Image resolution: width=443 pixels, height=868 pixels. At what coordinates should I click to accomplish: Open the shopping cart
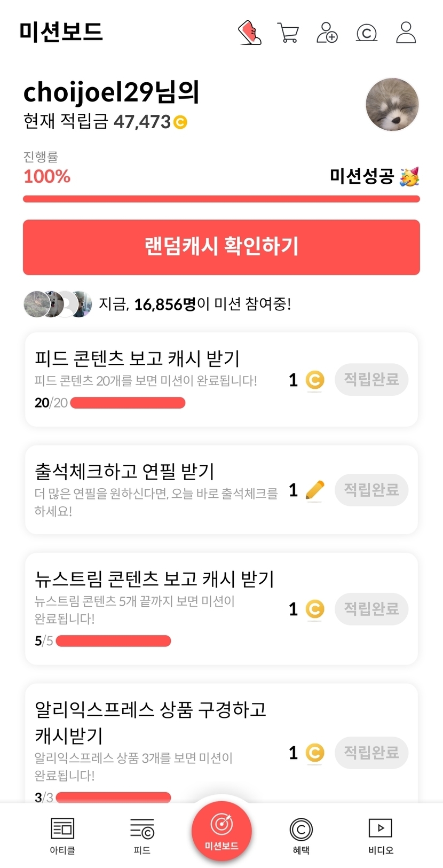click(x=288, y=33)
